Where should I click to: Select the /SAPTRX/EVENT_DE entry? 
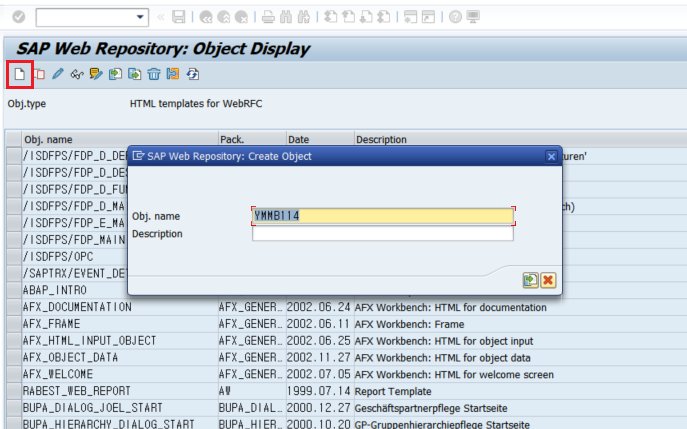tap(75, 273)
